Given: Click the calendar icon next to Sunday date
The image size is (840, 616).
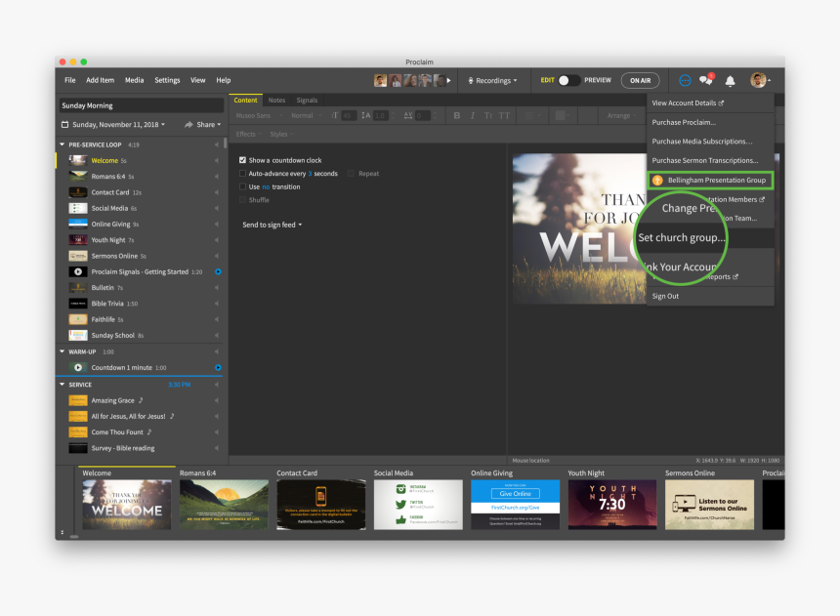Looking at the screenshot, I should pos(64,124).
